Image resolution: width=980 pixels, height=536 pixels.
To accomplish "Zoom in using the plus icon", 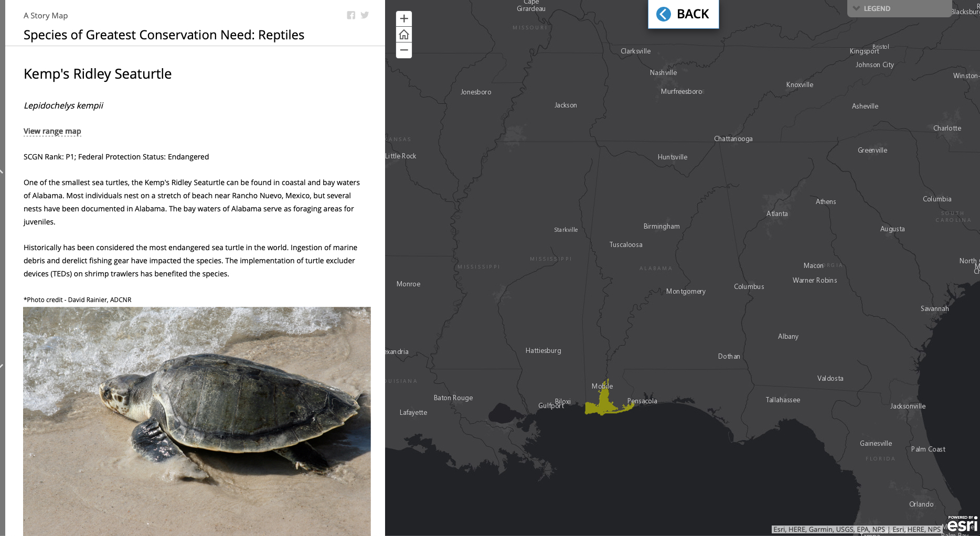I will [403, 18].
